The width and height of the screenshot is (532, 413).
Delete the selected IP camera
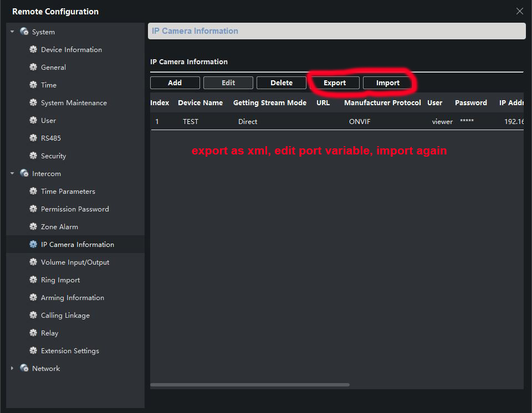(x=282, y=83)
